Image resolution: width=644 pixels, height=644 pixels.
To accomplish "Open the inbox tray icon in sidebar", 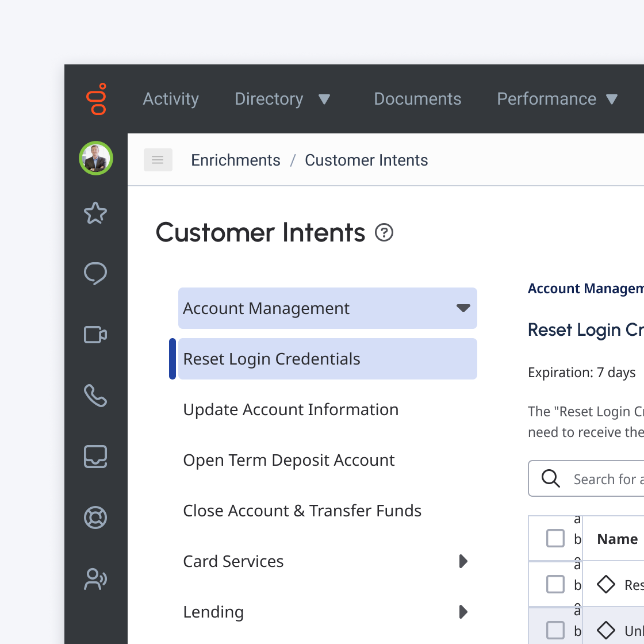I will [95, 457].
